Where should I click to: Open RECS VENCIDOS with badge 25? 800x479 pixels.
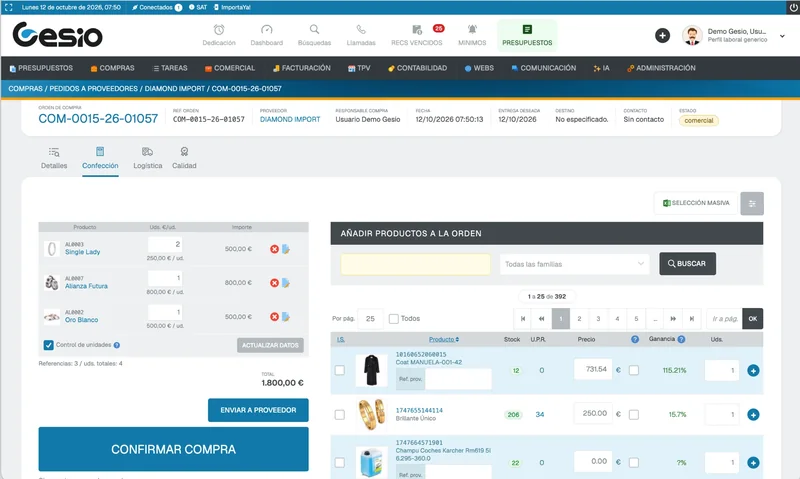click(417, 35)
